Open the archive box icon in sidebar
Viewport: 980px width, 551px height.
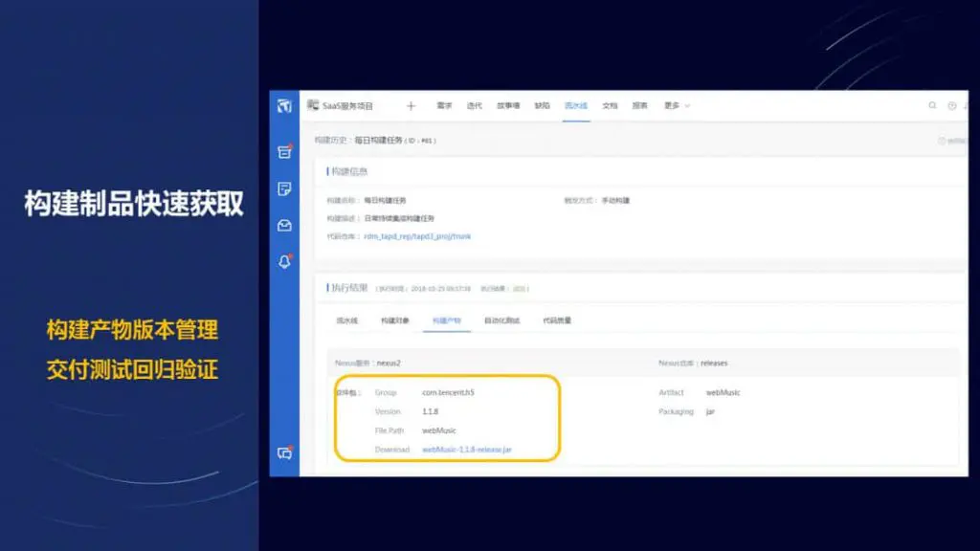point(284,151)
